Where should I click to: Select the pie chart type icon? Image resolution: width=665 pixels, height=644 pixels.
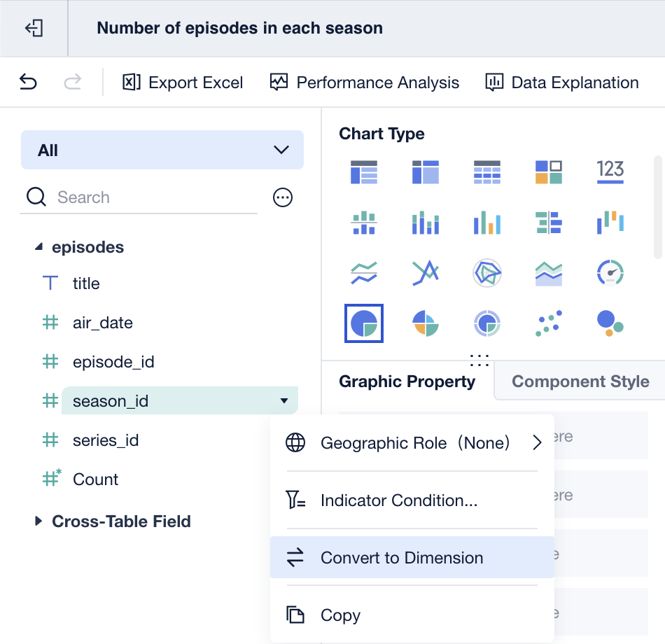364,323
